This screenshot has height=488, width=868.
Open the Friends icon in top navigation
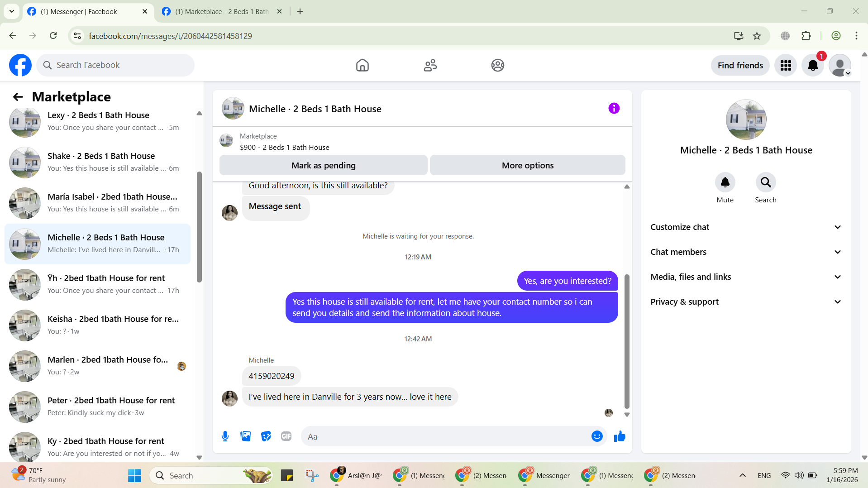tap(430, 65)
